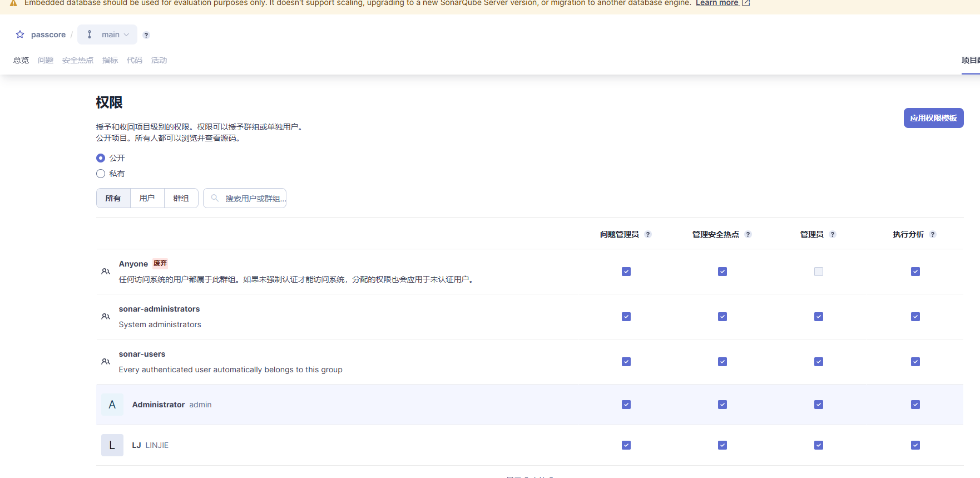This screenshot has width=980, height=478.
Task: Toggle 管理员 checkbox in Anyone row
Action: click(819, 272)
